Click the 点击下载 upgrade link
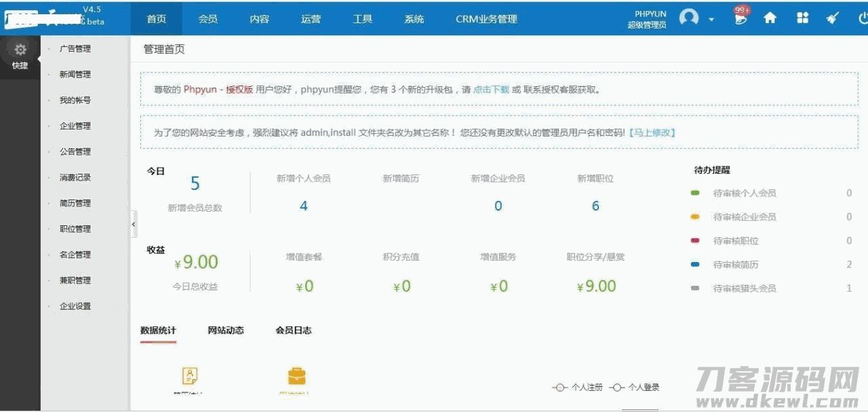This screenshot has height=412, width=868. coord(491,90)
